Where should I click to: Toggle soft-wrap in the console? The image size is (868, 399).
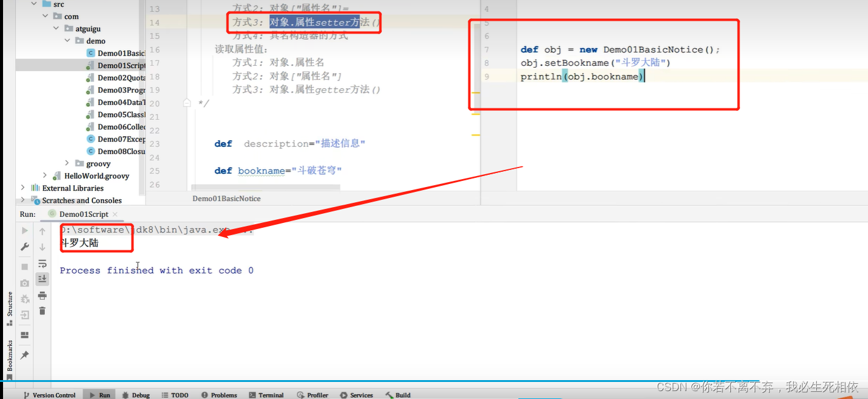click(42, 263)
